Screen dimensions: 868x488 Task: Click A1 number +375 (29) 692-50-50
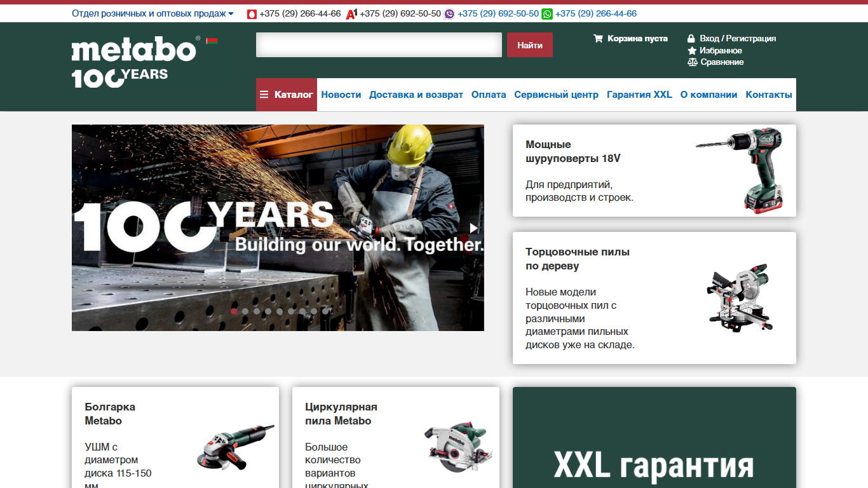tap(400, 13)
